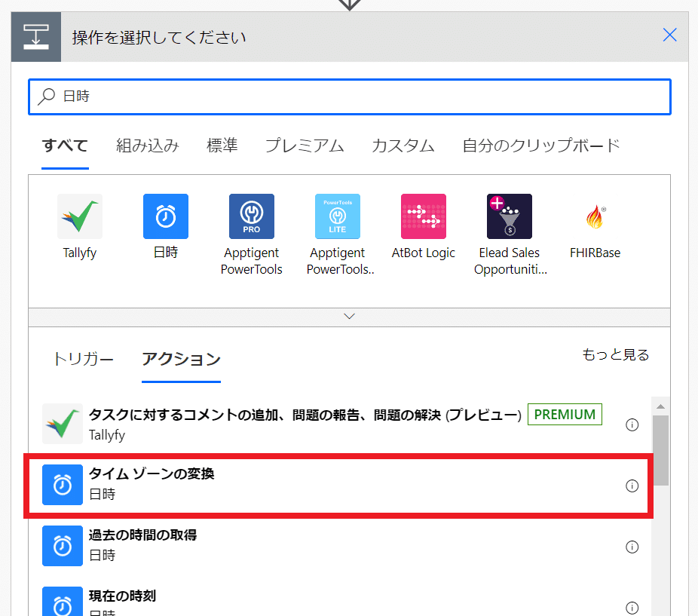Click the PREMIUM badge

click(x=565, y=415)
